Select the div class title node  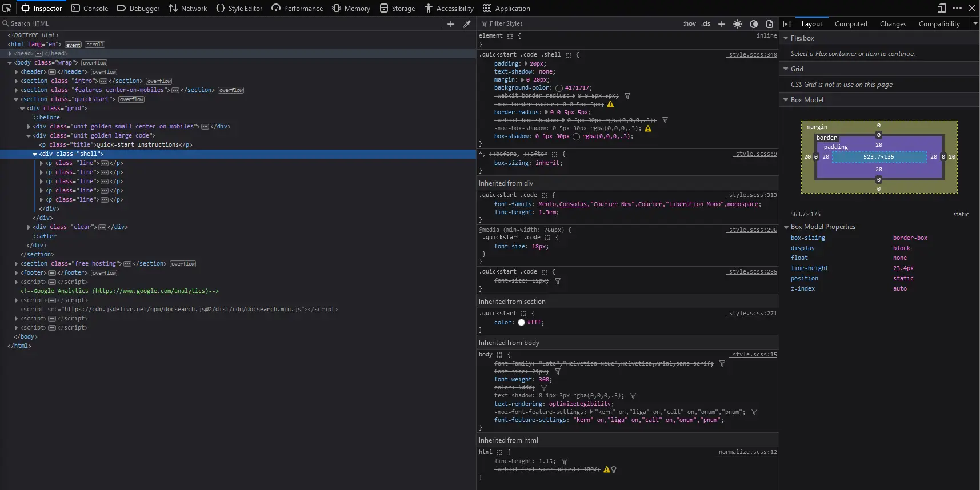(x=115, y=145)
